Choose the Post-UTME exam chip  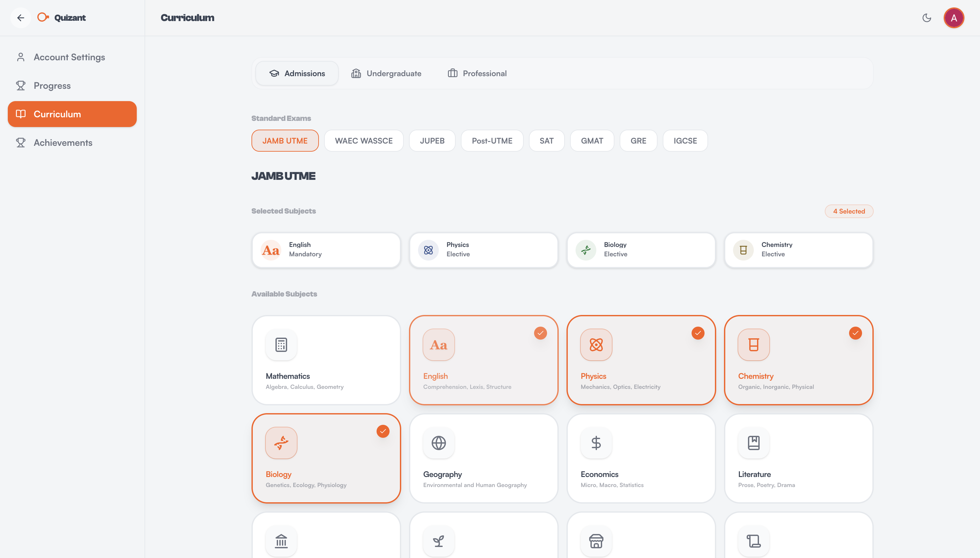(492, 141)
